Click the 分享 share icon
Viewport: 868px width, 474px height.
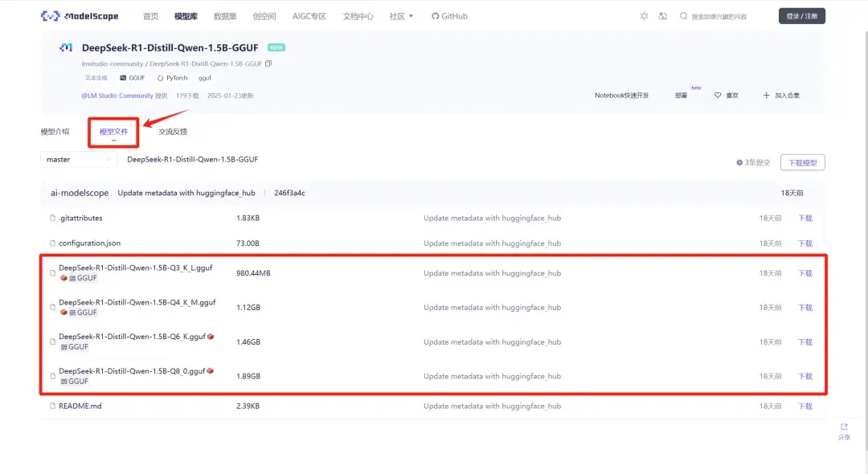tap(844, 431)
